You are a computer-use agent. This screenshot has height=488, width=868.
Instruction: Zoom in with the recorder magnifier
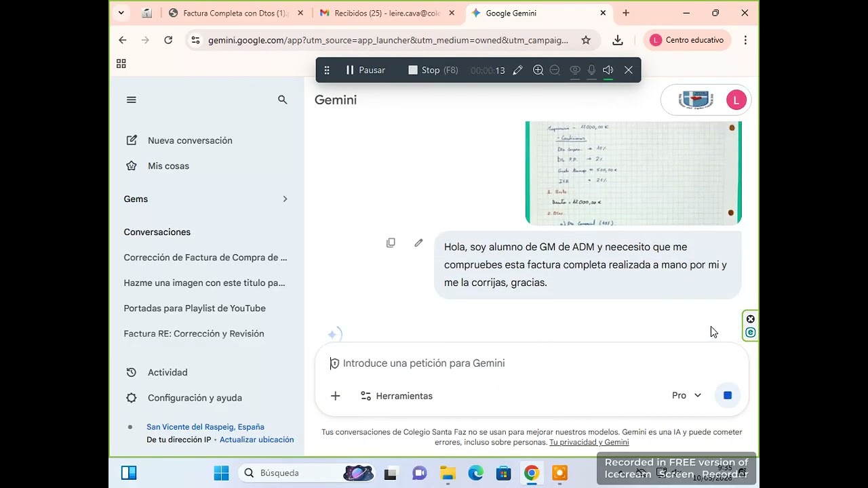pyautogui.click(x=538, y=70)
